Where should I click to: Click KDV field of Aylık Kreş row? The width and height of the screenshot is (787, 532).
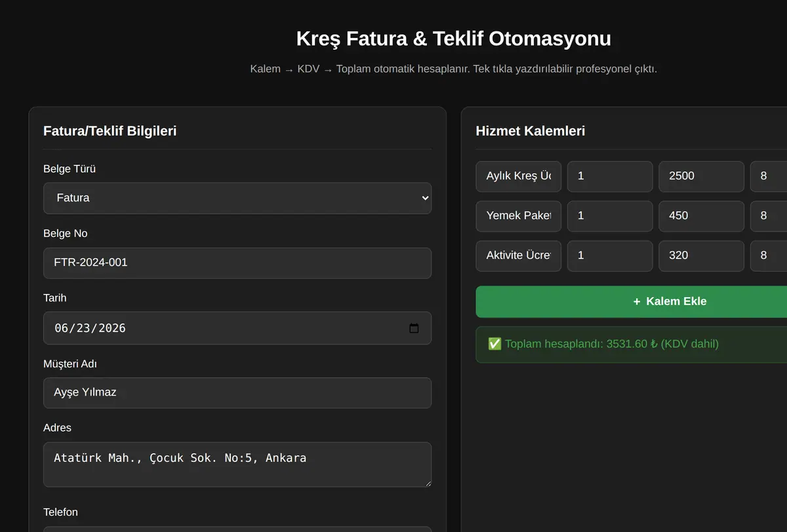tap(769, 176)
